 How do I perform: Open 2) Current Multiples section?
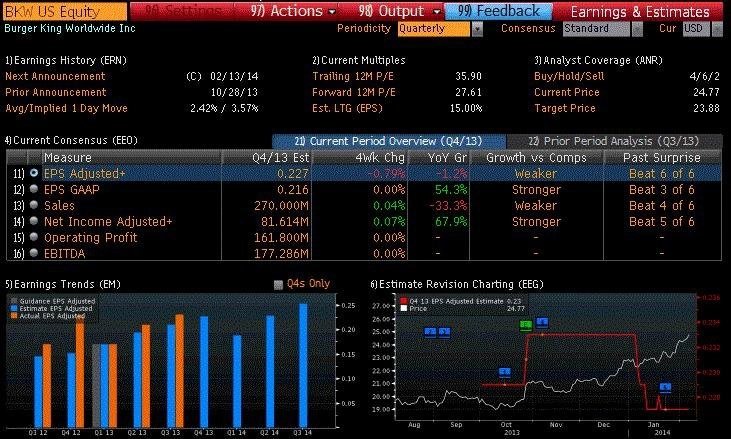click(x=359, y=61)
